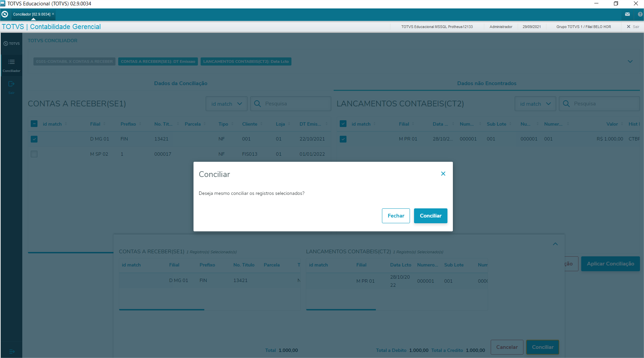Close the Conciliar dialog with the X
This screenshot has height=358, width=644.
pyautogui.click(x=443, y=174)
